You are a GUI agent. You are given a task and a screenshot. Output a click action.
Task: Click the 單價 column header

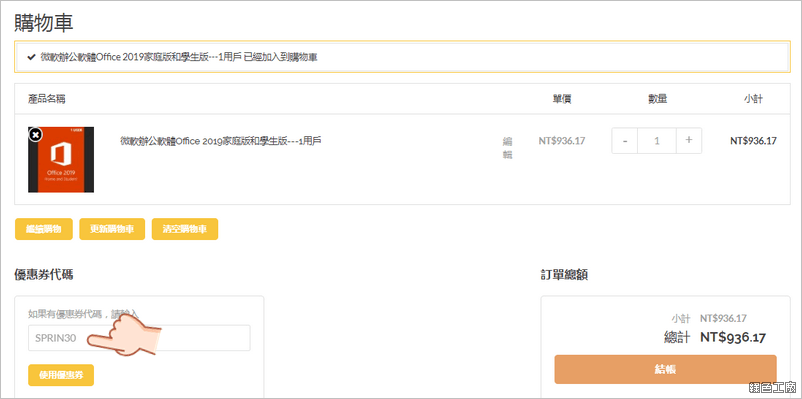pyautogui.click(x=562, y=99)
